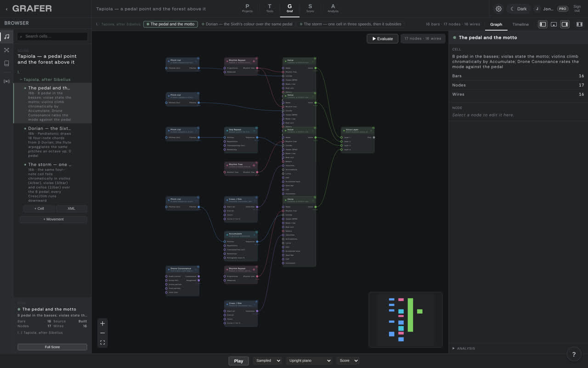The width and height of the screenshot is (588, 368).
Task: Click the graph minimap thumbnail
Action: click(x=406, y=320)
